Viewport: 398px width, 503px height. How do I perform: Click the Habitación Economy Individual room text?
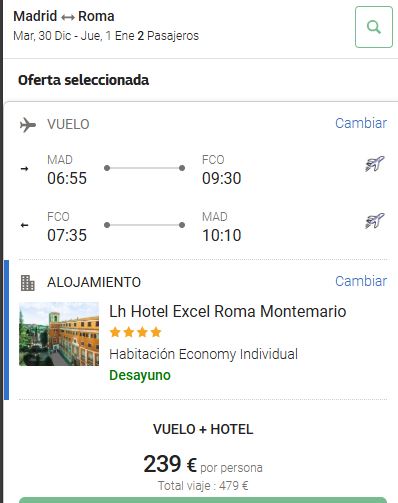(203, 354)
